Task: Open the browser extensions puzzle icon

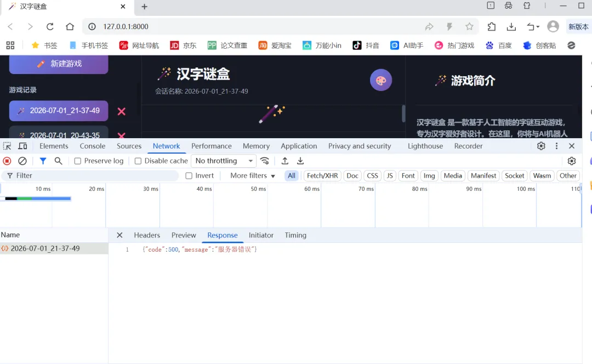Action: pos(491,26)
